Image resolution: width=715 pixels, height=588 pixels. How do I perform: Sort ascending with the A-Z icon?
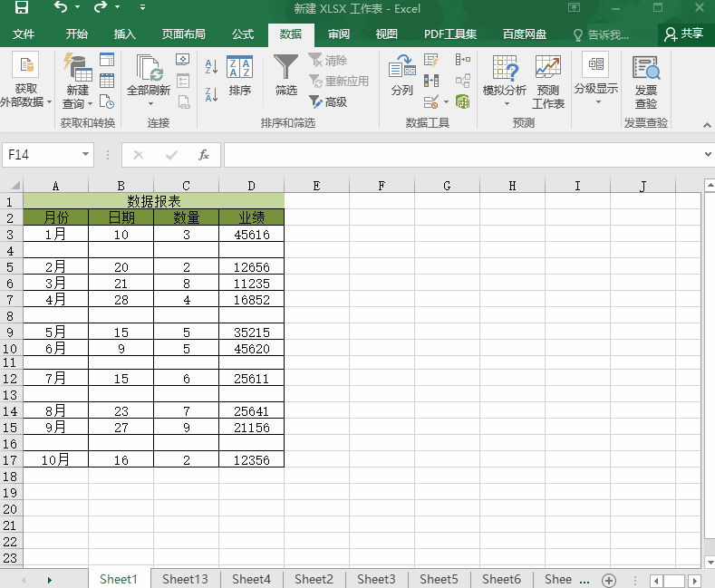tap(211, 66)
